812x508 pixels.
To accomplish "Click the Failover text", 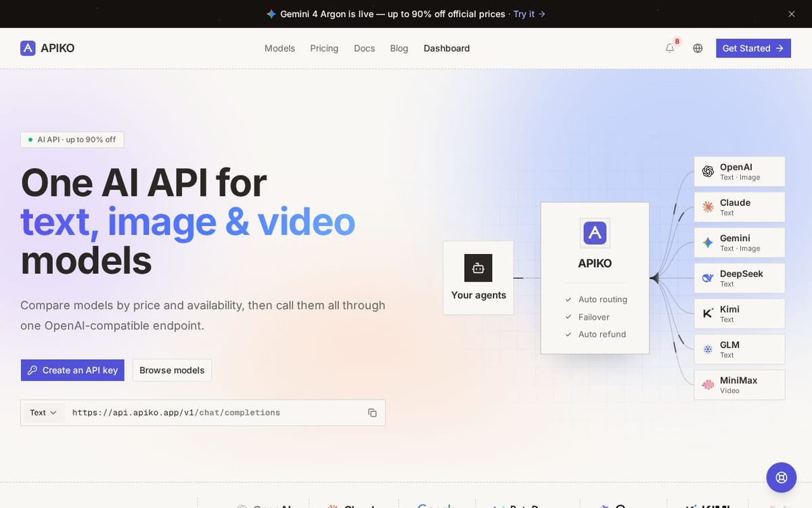I will 594,317.
